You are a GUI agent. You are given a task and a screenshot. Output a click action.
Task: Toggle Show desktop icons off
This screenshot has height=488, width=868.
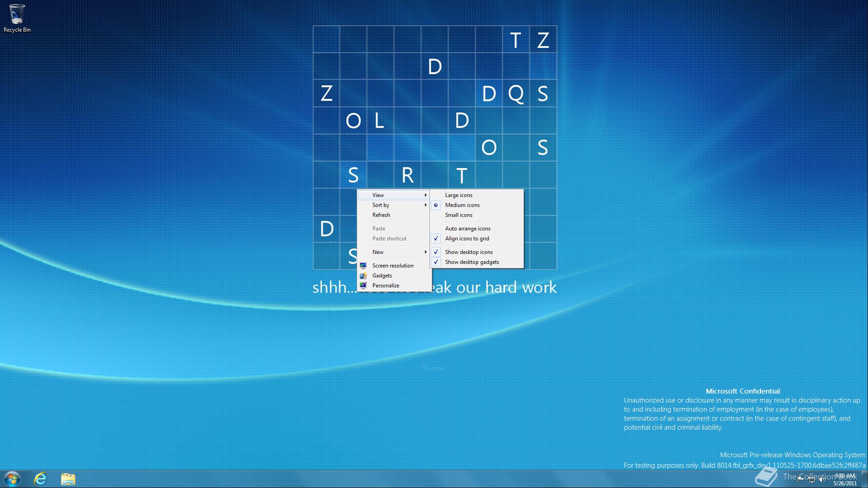[x=477, y=252]
